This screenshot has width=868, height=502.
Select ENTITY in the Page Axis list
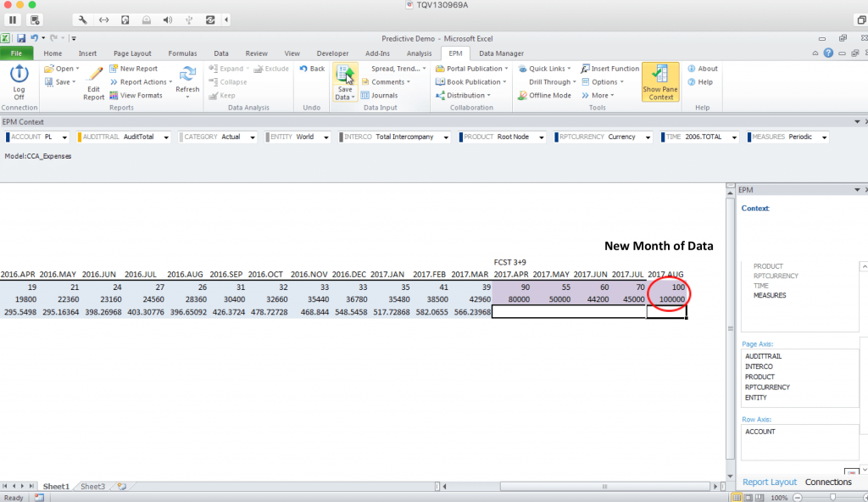755,398
